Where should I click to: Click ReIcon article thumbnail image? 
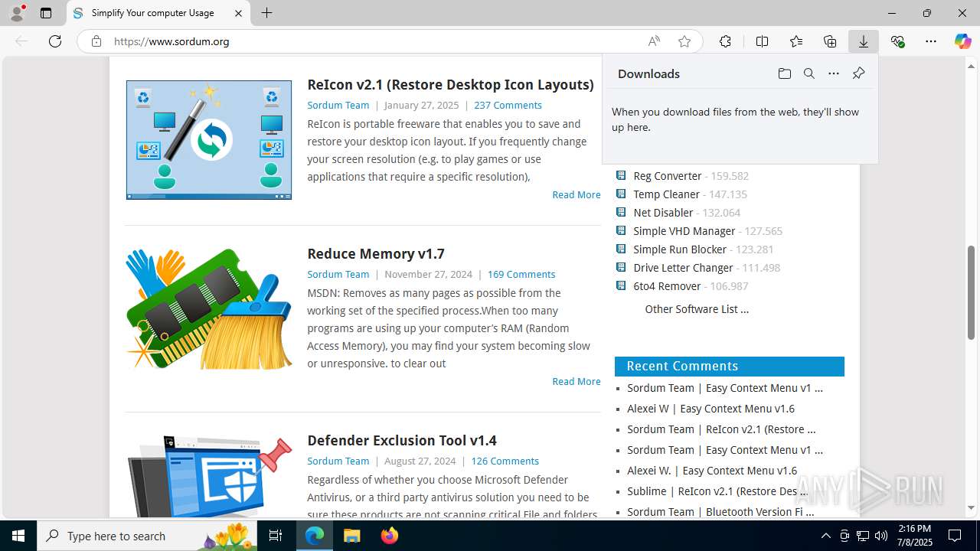(209, 140)
